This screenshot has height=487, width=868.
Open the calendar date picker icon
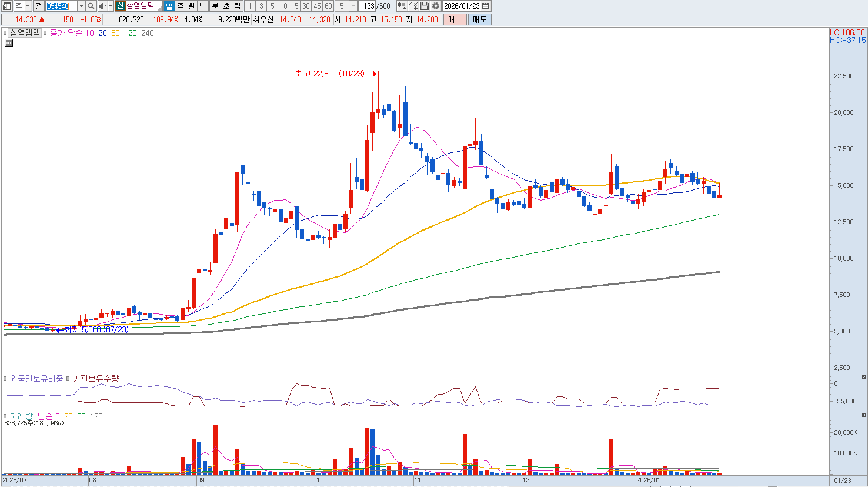coord(486,6)
